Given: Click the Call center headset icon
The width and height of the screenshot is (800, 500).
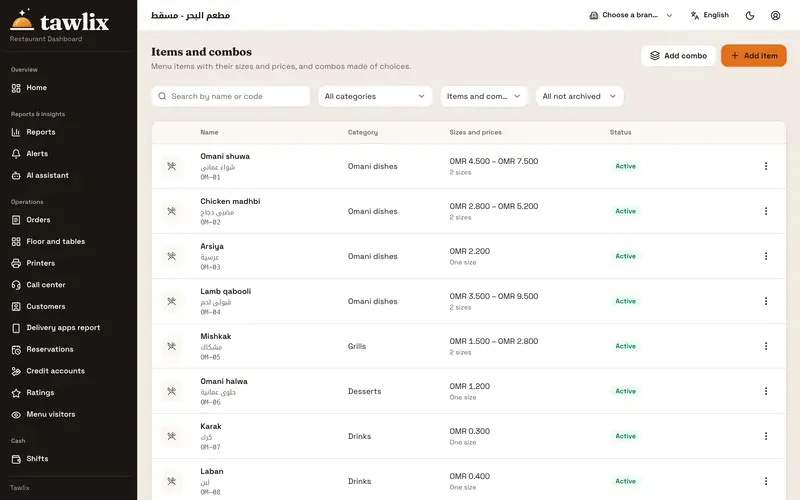Looking at the screenshot, I should click(16, 285).
